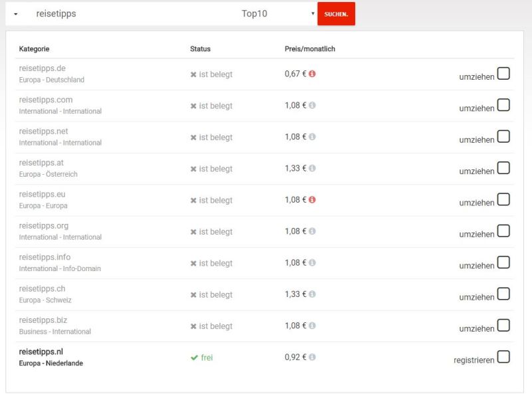Viewport: 532px width, 396px height.
Task: Click the International - Info-Domain subtitle
Action: coord(60,268)
